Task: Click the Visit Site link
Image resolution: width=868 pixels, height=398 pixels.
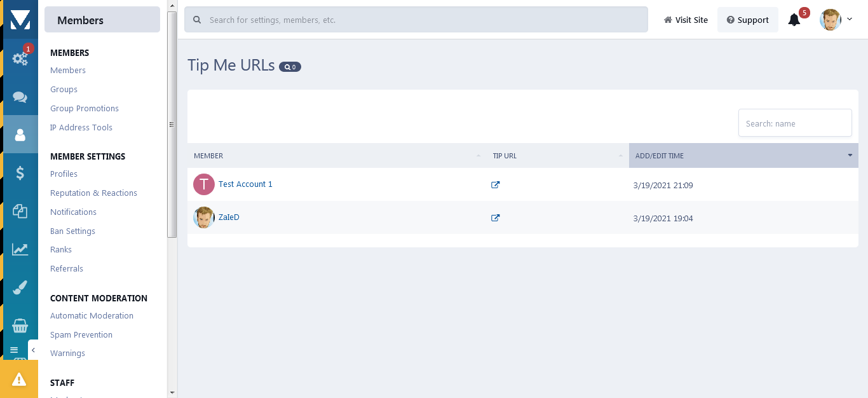Action: click(x=686, y=20)
